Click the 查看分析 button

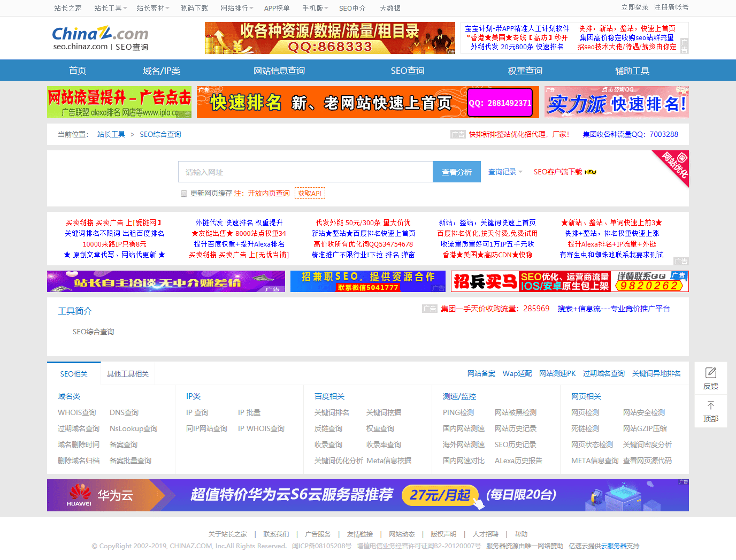(x=456, y=172)
